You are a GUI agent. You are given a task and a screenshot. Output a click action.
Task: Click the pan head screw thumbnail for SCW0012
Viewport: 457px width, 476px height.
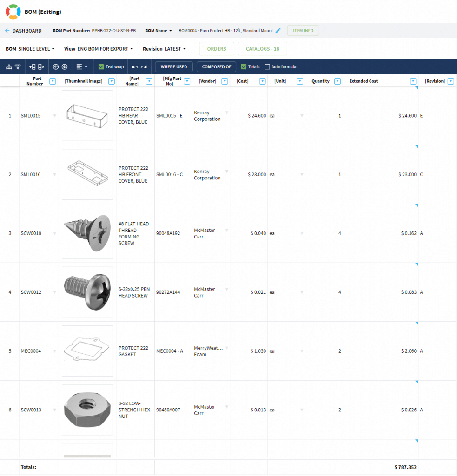[x=87, y=292]
